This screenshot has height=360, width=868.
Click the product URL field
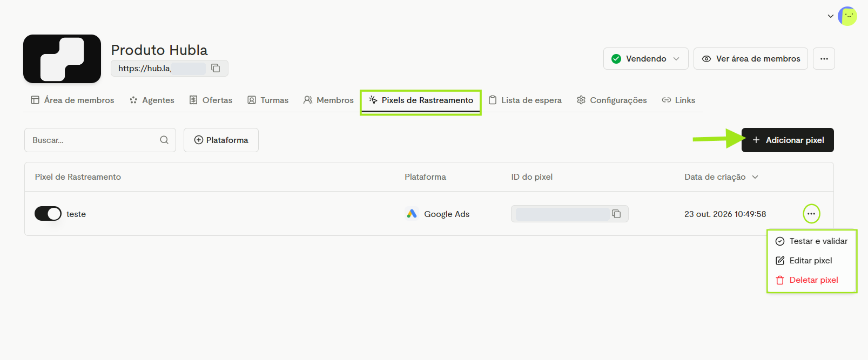(x=170, y=68)
